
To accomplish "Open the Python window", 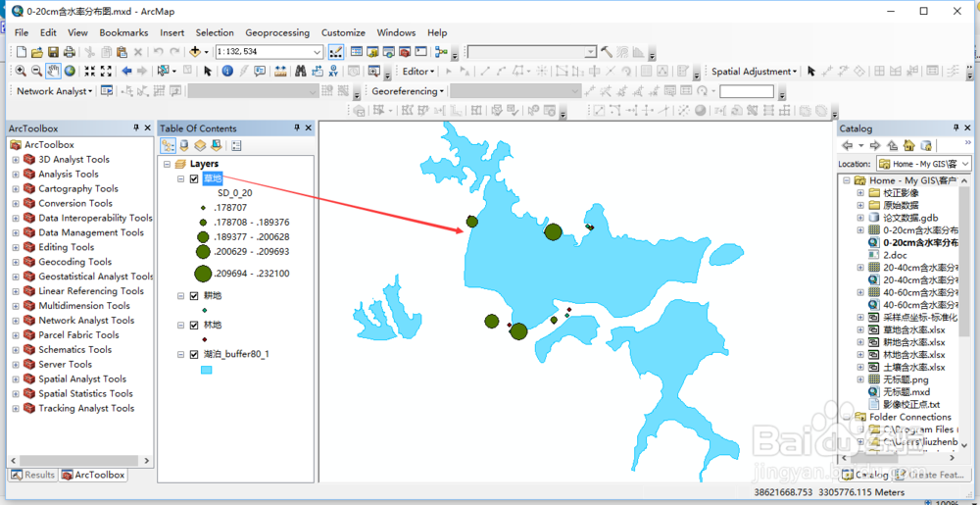I will tap(420, 52).
